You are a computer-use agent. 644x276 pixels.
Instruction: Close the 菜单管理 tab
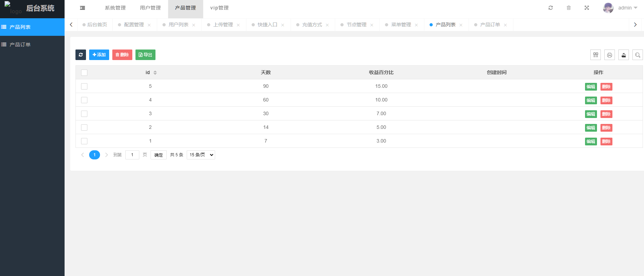[x=416, y=25]
